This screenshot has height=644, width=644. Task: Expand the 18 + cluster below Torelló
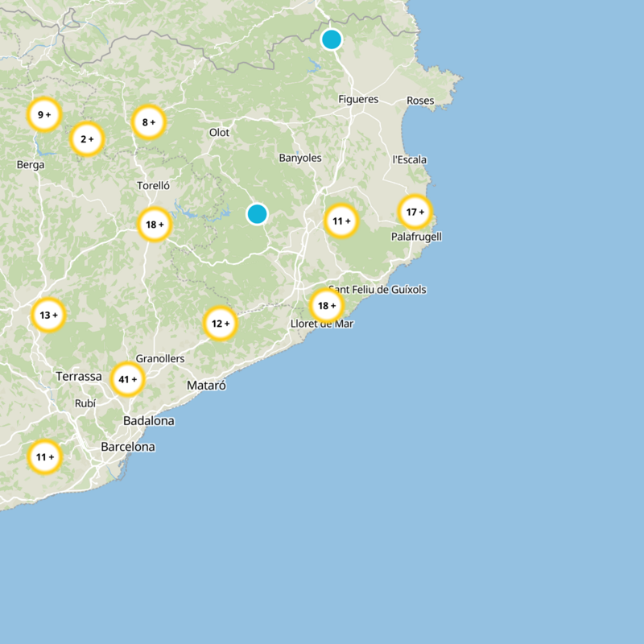click(x=155, y=225)
